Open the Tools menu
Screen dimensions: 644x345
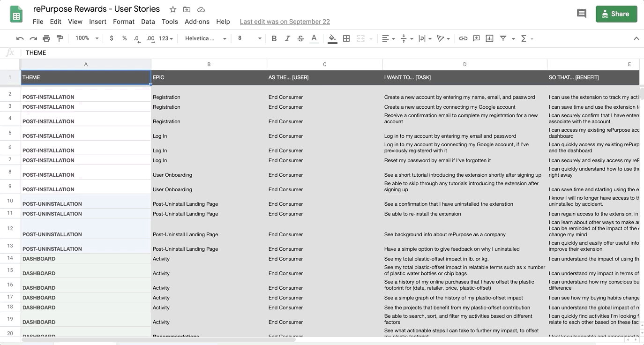click(x=170, y=22)
